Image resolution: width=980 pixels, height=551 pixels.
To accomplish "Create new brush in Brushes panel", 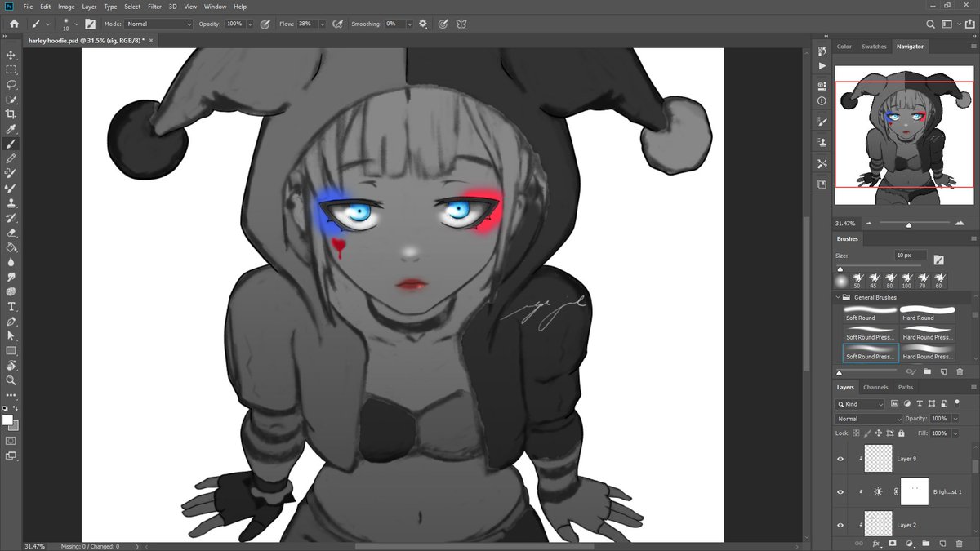I will (943, 371).
